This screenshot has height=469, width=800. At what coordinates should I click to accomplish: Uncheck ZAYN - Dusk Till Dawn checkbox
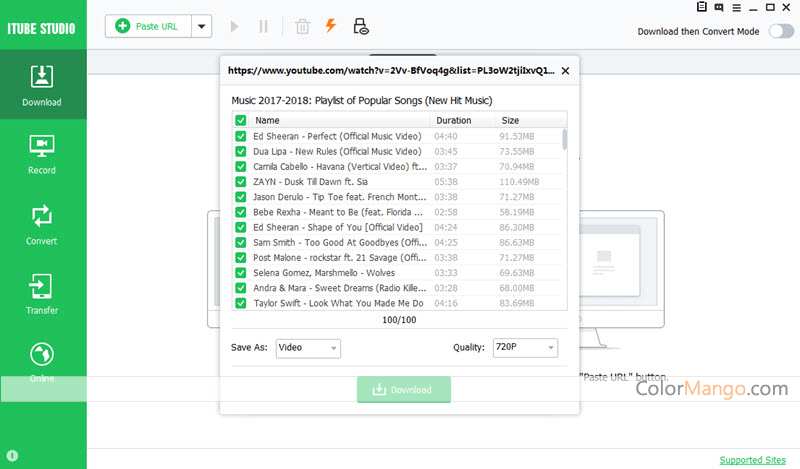(240, 182)
